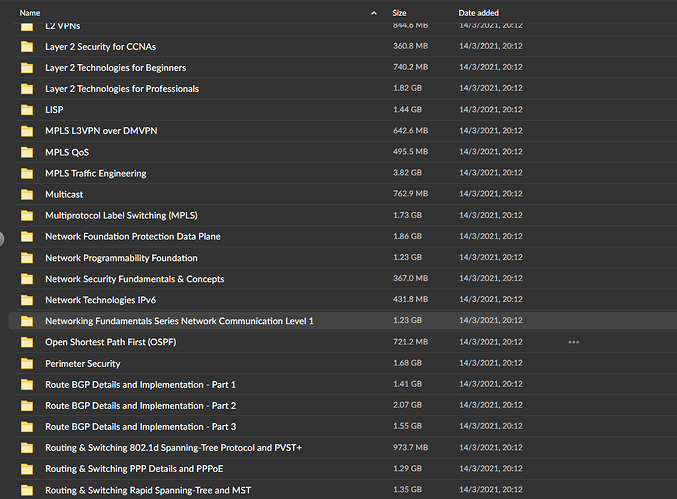
Task: Click Networking Fundamentals Series folder icon
Action: pyautogui.click(x=27, y=321)
